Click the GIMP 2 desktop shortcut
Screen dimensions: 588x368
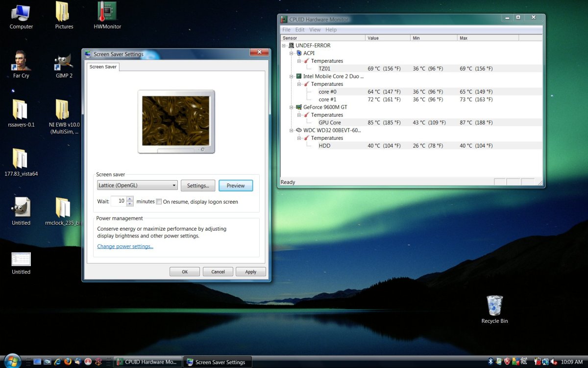coord(64,61)
